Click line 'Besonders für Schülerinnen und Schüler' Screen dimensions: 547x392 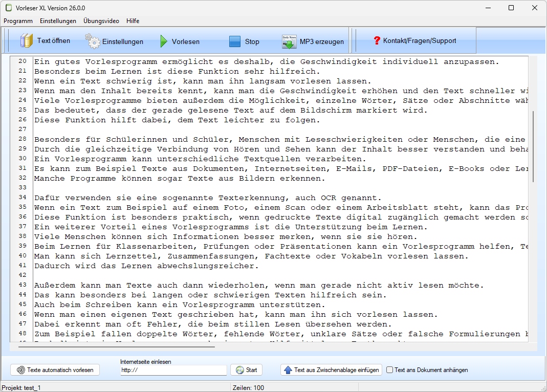click(281, 140)
